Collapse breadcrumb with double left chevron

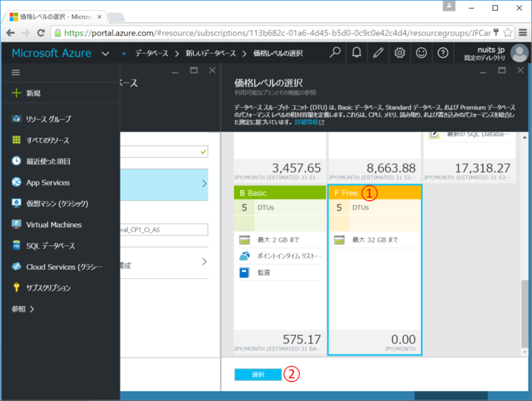tap(124, 53)
